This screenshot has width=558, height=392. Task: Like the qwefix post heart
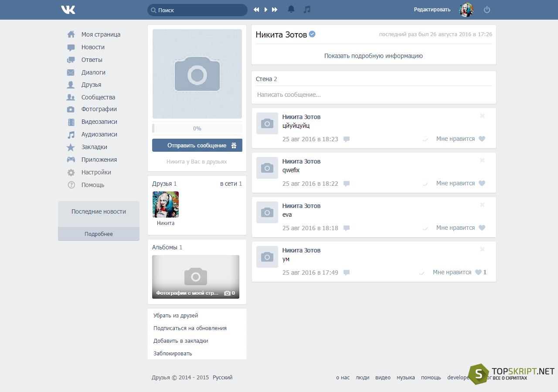[x=482, y=184]
